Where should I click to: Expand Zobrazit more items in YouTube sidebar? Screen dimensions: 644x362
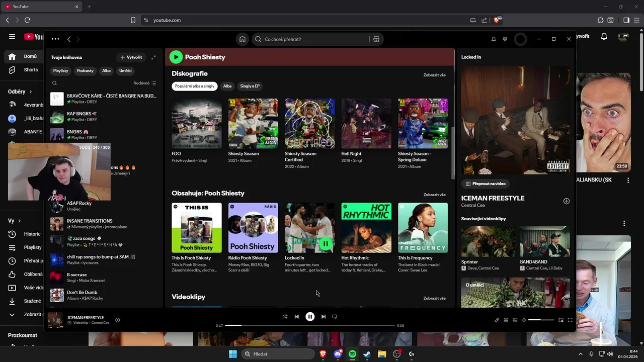(x=25, y=314)
